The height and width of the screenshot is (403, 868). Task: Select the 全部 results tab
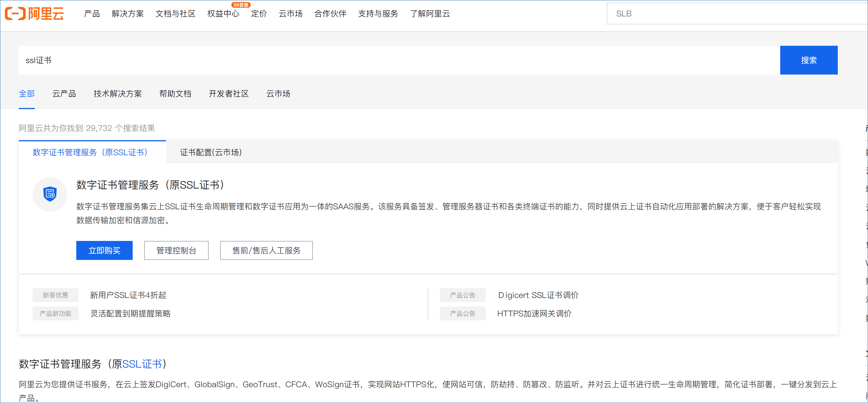coord(26,93)
